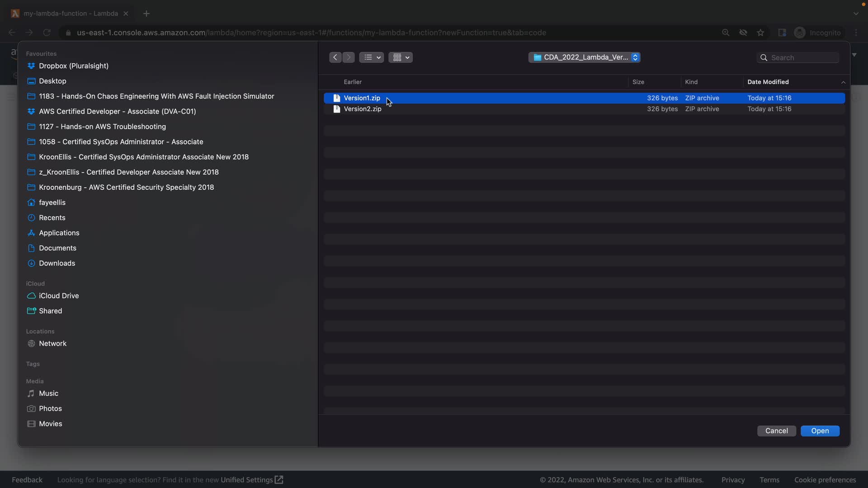Toggle sort direction arrow in Date Modified

point(843,82)
